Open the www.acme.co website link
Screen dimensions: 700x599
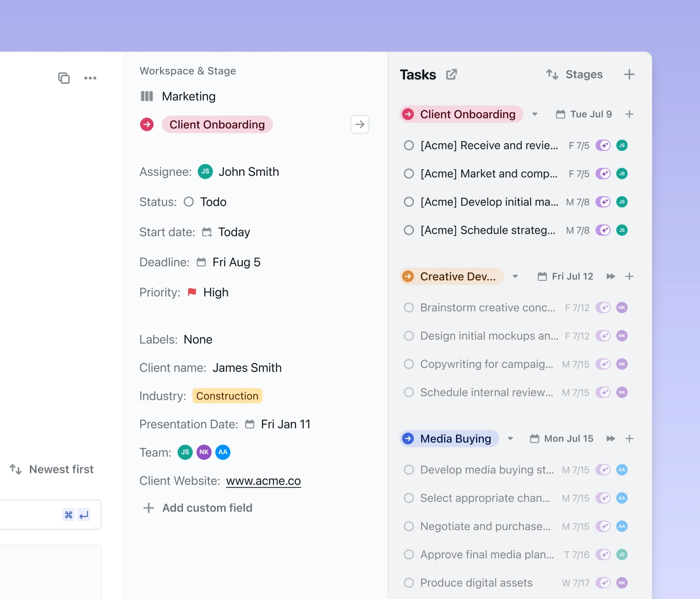[x=263, y=481]
